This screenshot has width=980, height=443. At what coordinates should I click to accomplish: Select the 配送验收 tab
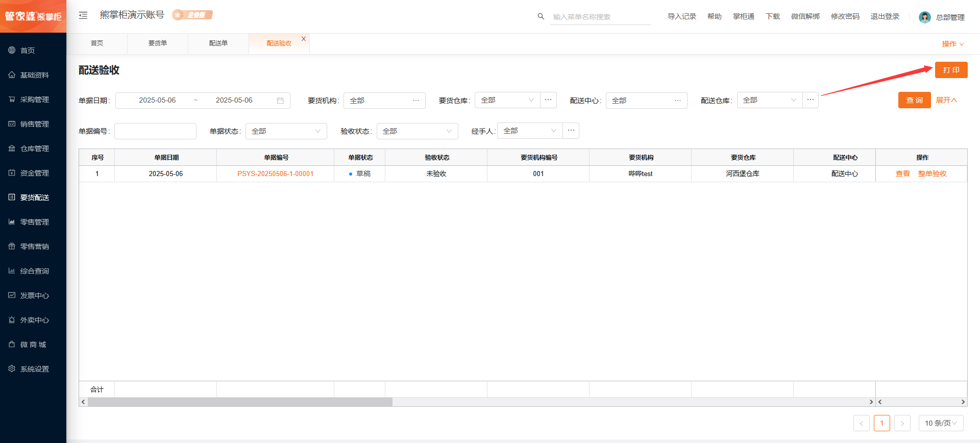pyautogui.click(x=279, y=43)
